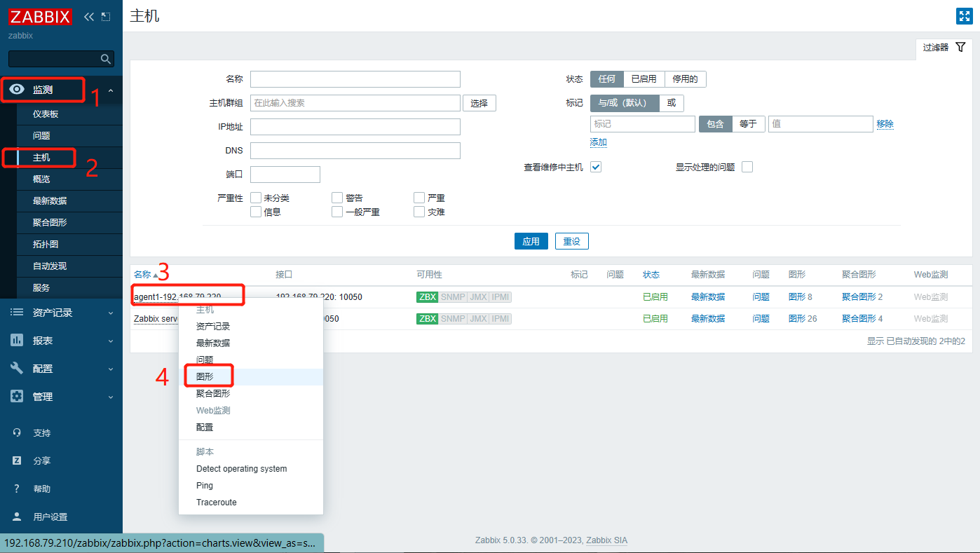The height and width of the screenshot is (553, 980).
Task: Check the 信息 severity box
Action: 256,212
